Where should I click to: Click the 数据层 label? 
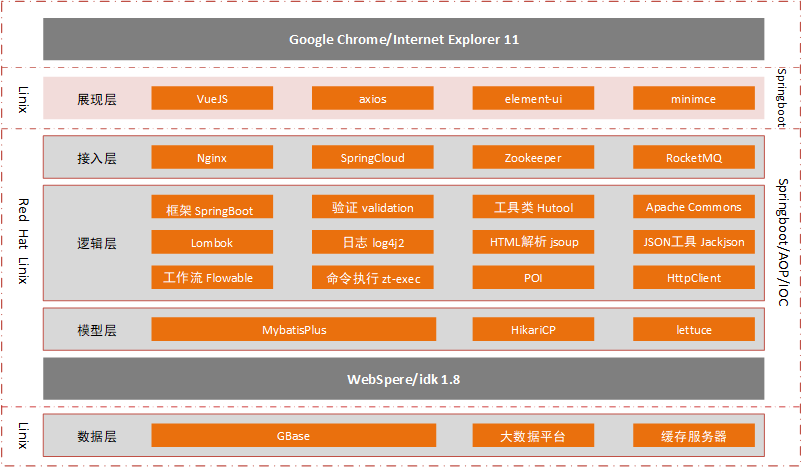(x=97, y=436)
